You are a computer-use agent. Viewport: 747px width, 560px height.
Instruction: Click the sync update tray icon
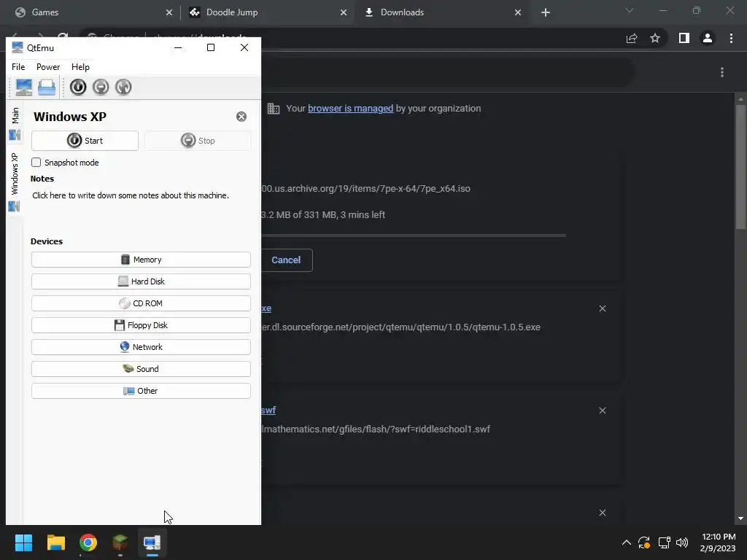pyautogui.click(x=644, y=542)
